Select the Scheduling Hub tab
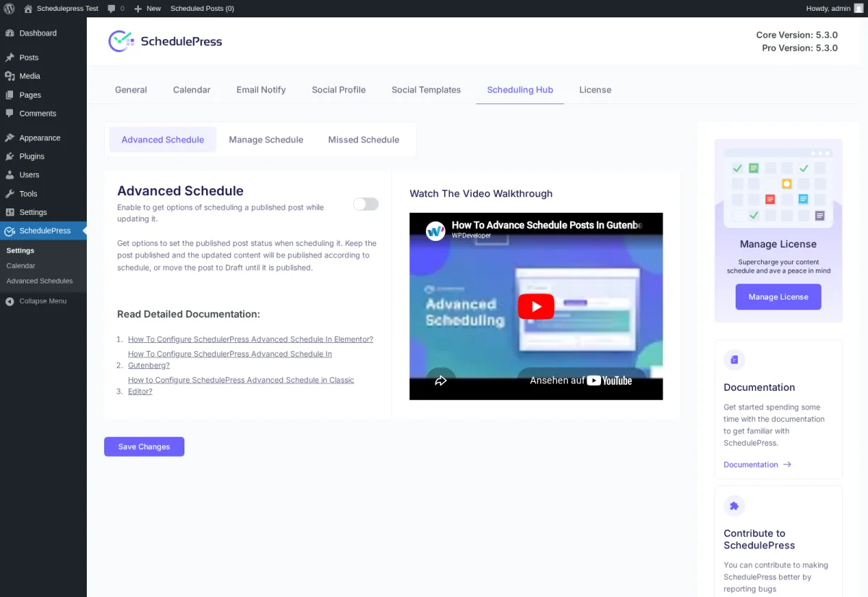This screenshot has width=868, height=597. click(520, 90)
